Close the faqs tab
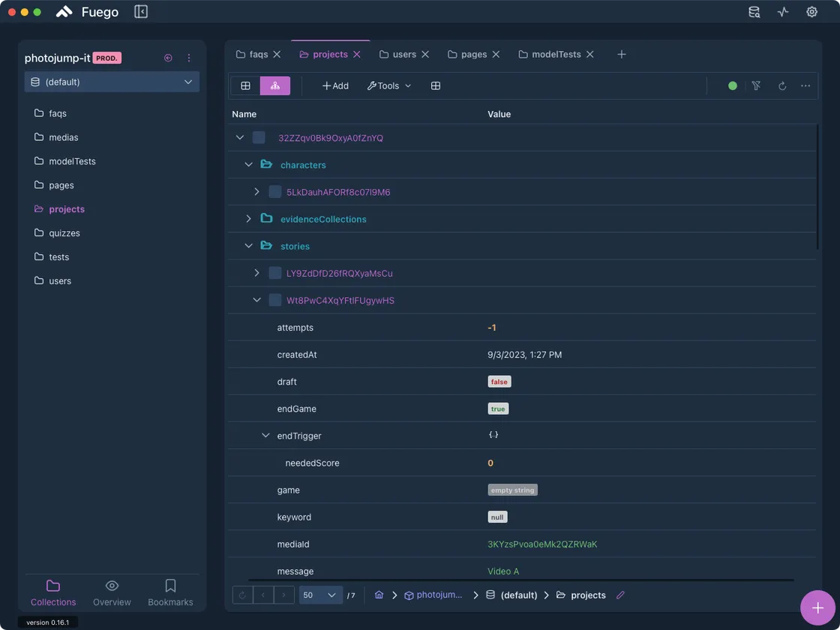Image resolution: width=840 pixels, height=630 pixels. click(277, 54)
